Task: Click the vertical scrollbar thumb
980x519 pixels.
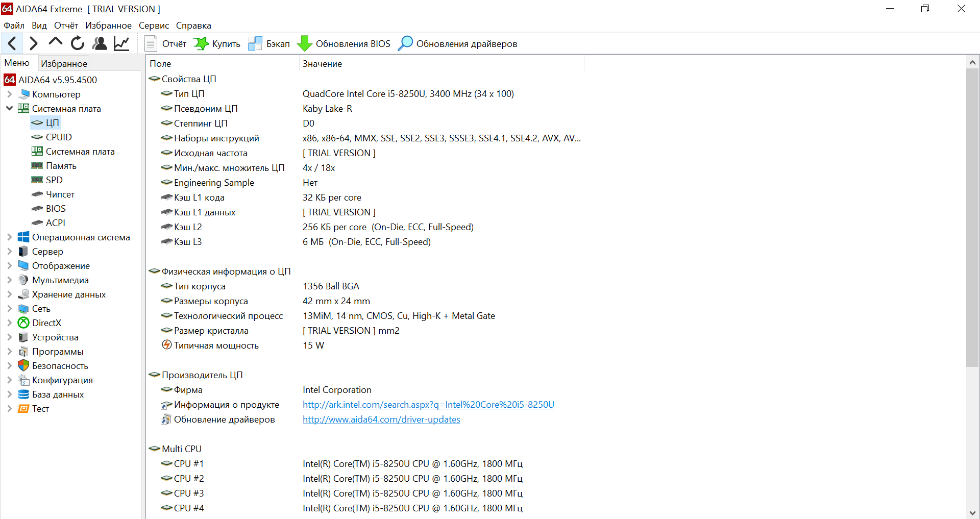Action: (x=972, y=218)
